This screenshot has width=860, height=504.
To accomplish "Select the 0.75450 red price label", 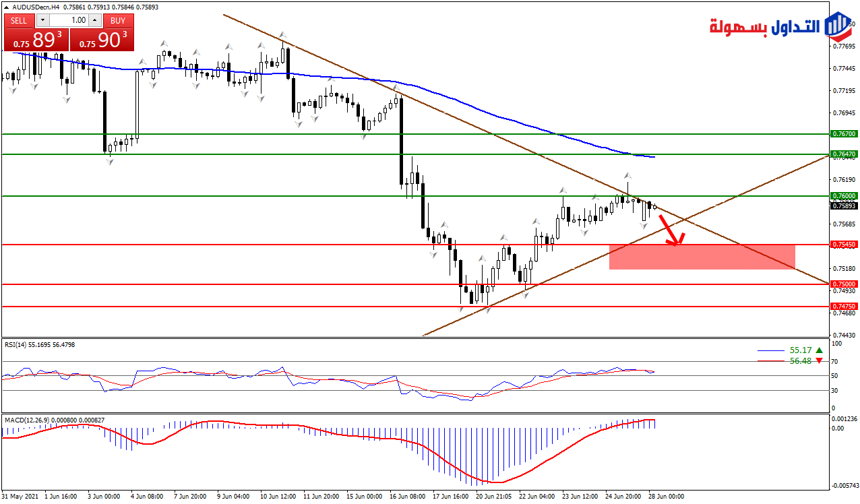I will [843, 245].
